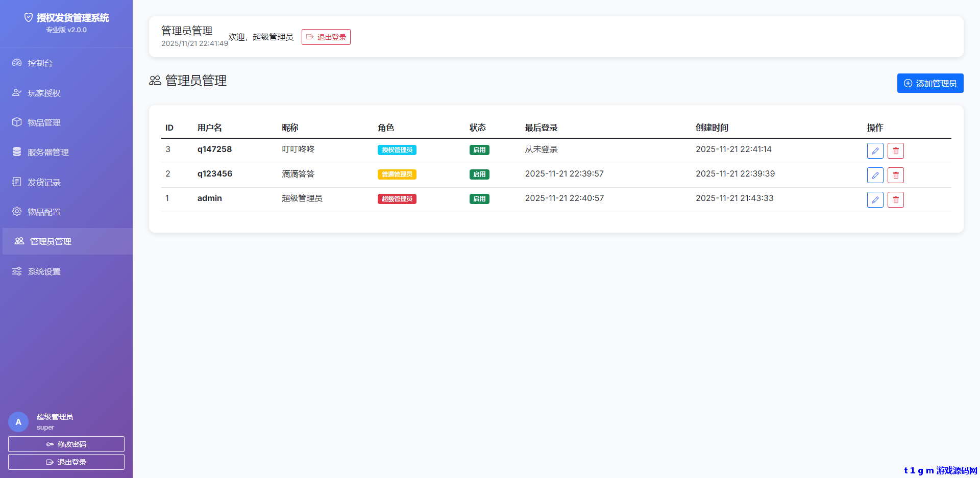This screenshot has height=478, width=980.
Task: Open 修改密码 at the bottom sidebar
Action: [x=66, y=444]
